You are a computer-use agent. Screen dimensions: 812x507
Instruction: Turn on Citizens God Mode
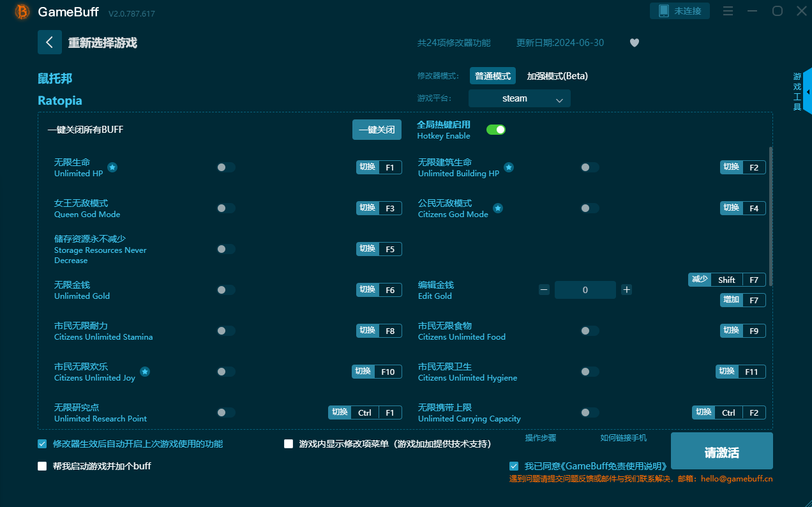pos(590,208)
